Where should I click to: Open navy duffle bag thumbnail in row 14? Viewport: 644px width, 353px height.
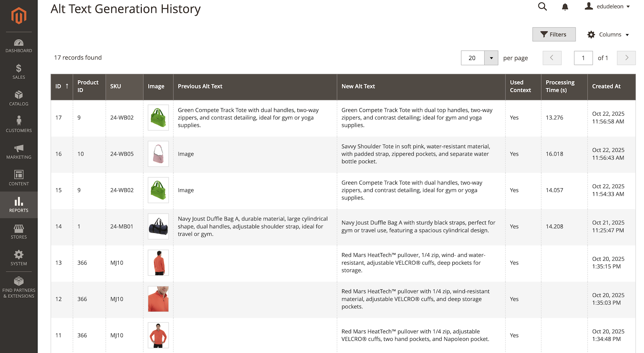tap(158, 226)
